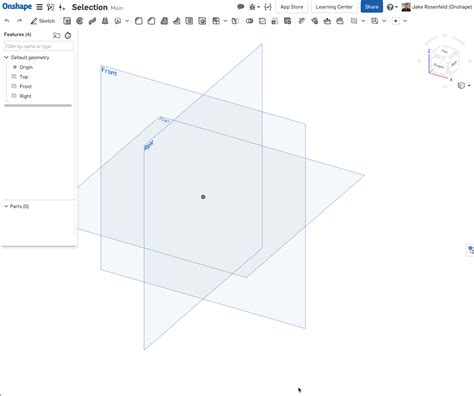Screen dimensions: 474x396
Task: Open the display style dropdown arrow under view cube
Action: coord(469,86)
